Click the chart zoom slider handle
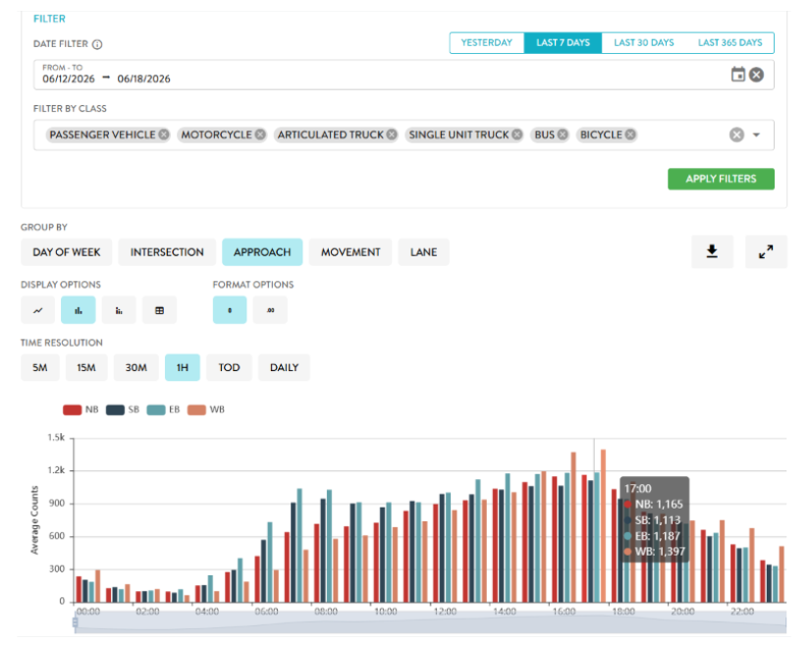The image size is (812, 646). (x=75, y=621)
